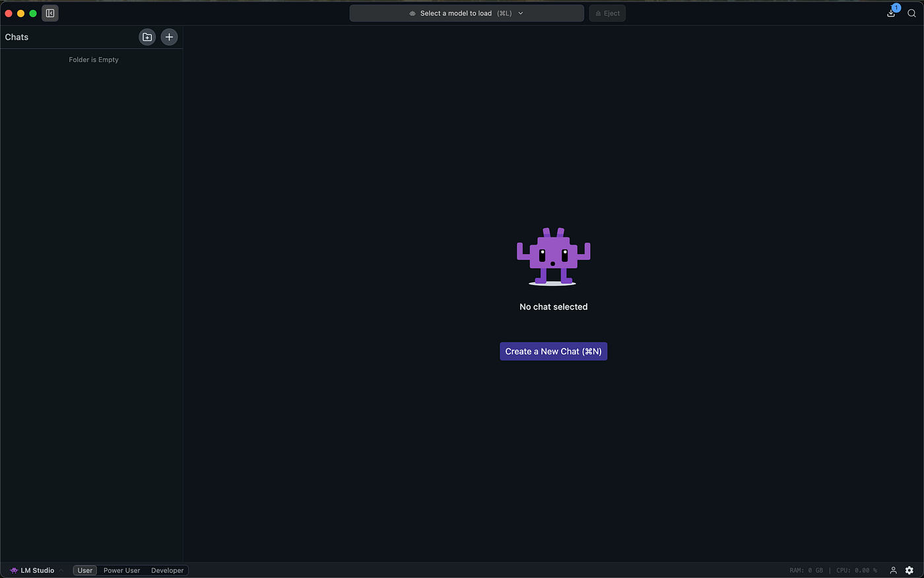
Task: Open the settings gear icon
Action: pyautogui.click(x=909, y=570)
